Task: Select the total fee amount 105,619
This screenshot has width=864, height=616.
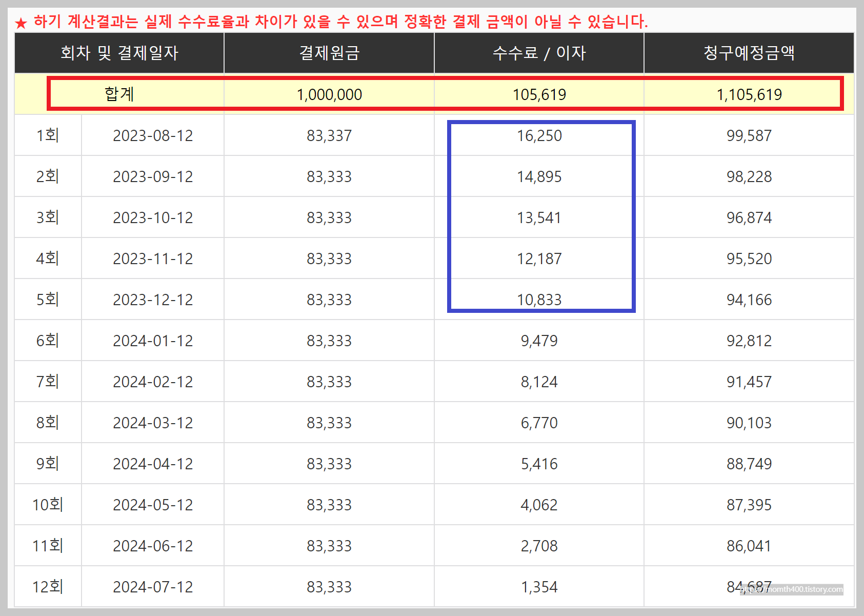Action: tap(539, 94)
